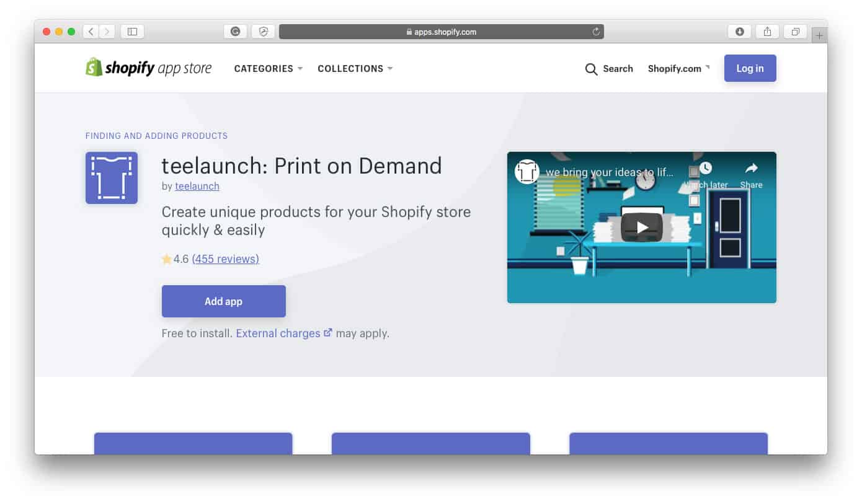Toggle the Safari sidebar button
Screen dimensions: 862x504
click(132, 32)
